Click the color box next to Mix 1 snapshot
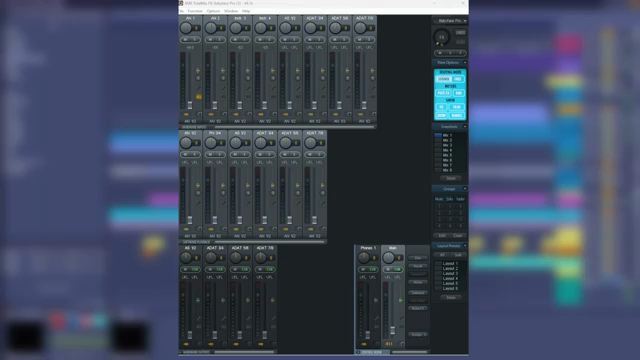This screenshot has width=640, height=360. point(438,135)
